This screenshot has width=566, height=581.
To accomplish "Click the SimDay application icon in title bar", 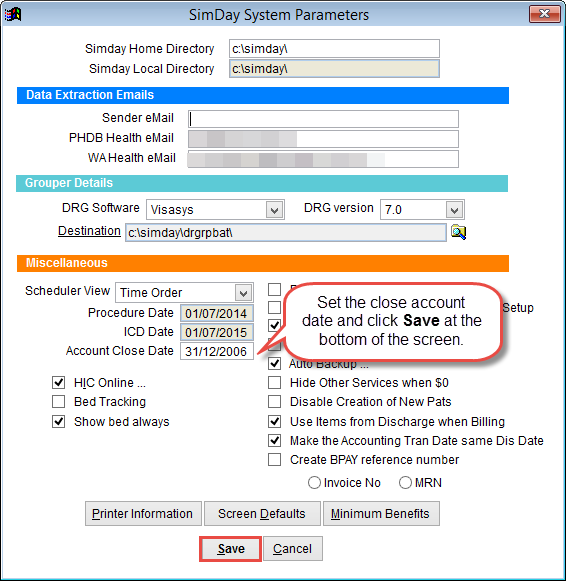I will [x=13, y=14].
